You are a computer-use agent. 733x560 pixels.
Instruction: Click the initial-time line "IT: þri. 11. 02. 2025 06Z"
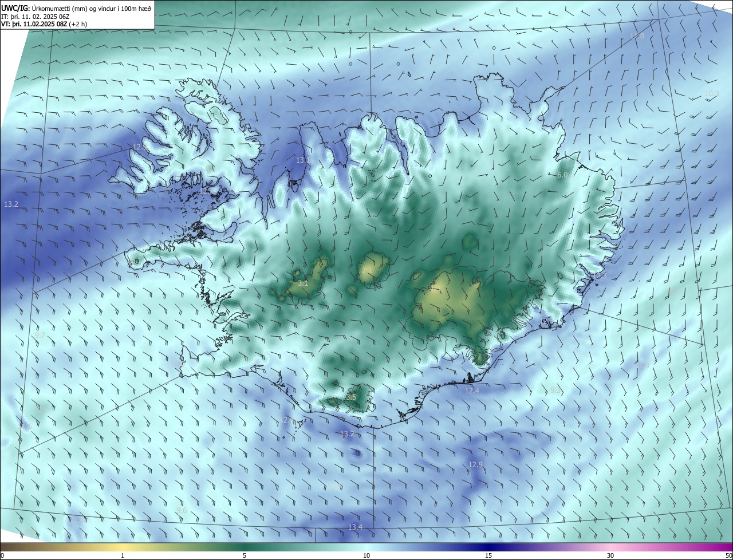(36, 17)
